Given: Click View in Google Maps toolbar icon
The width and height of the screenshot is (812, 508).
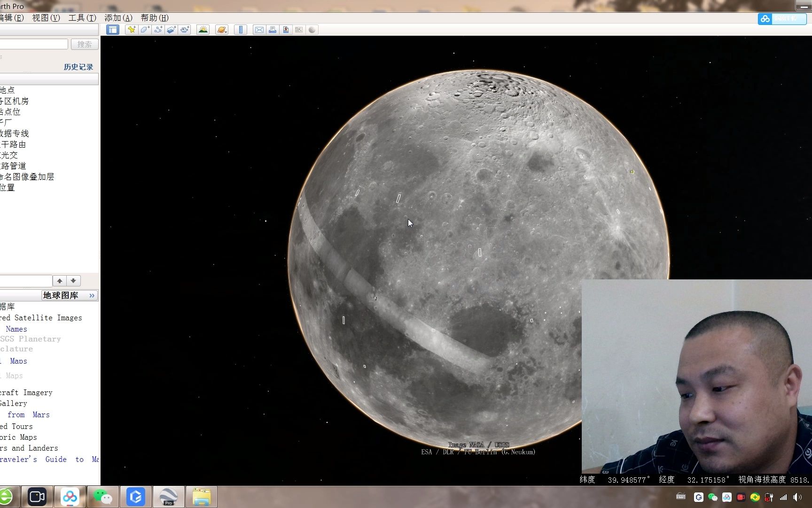Looking at the screenshot, I should click(x=298, y=30).
